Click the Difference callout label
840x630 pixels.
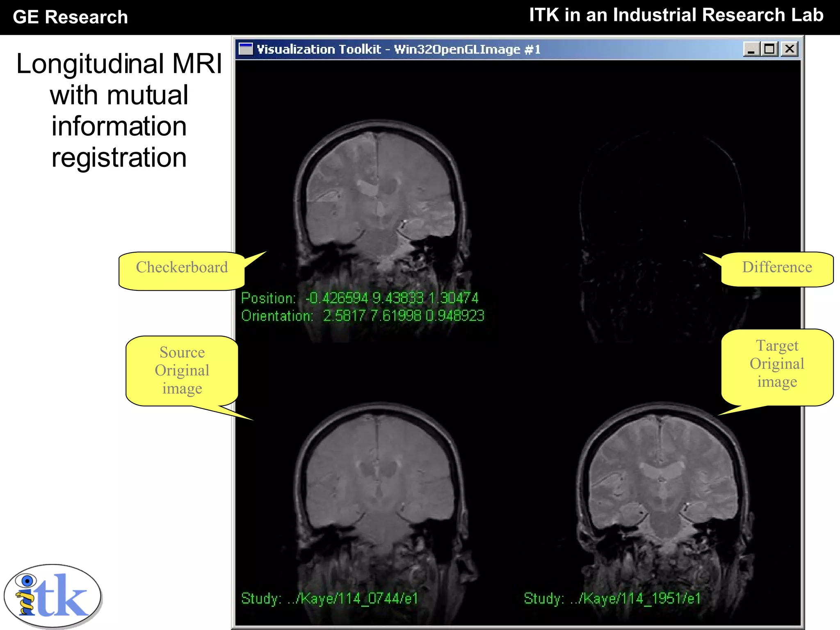pos(777,268)
